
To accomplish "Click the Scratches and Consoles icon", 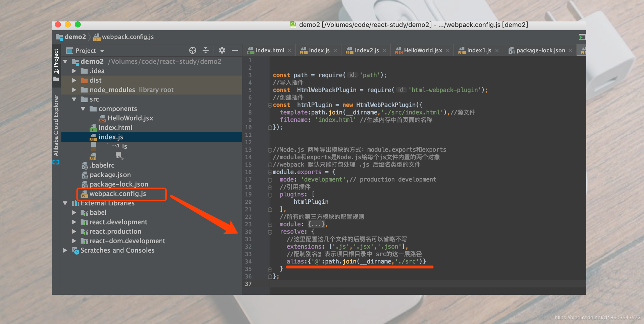I will click(75, 251).
